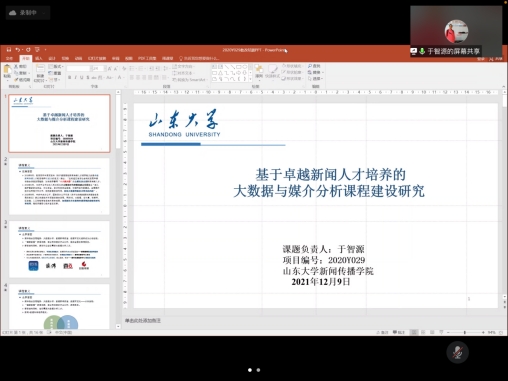The width and height of the screenshot is (508, 381).
Task: Switch to Slide Sorter view in status bar
Action: [x=423, y=332]
